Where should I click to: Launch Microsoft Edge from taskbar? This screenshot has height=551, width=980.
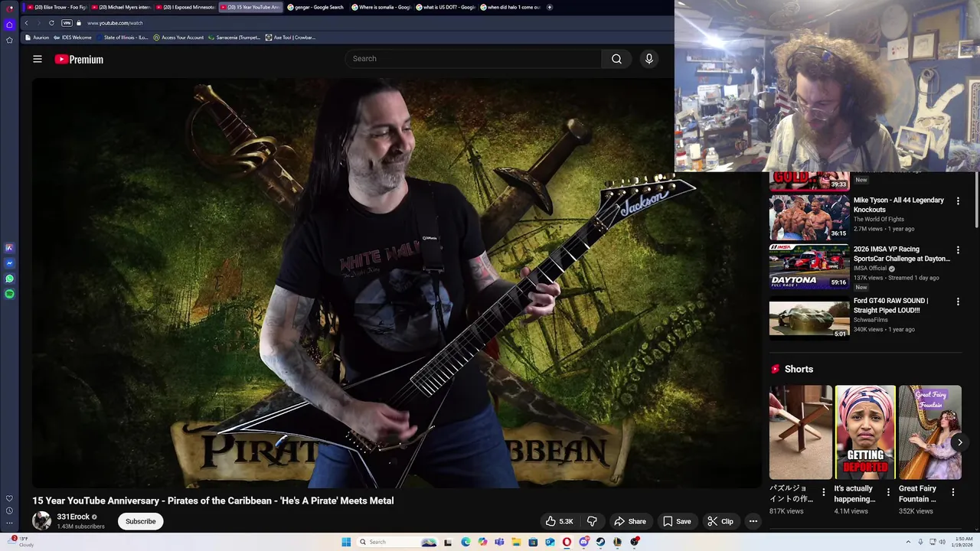[465, 542]
